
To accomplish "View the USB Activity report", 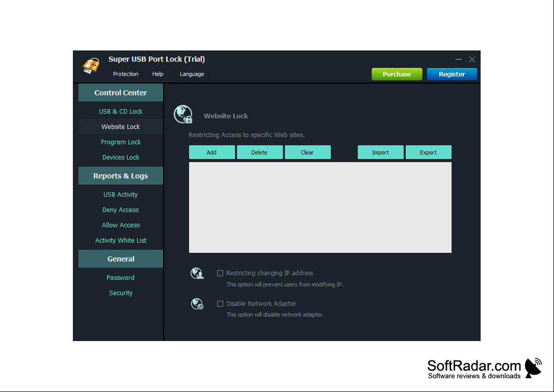I will pos(120,194).
